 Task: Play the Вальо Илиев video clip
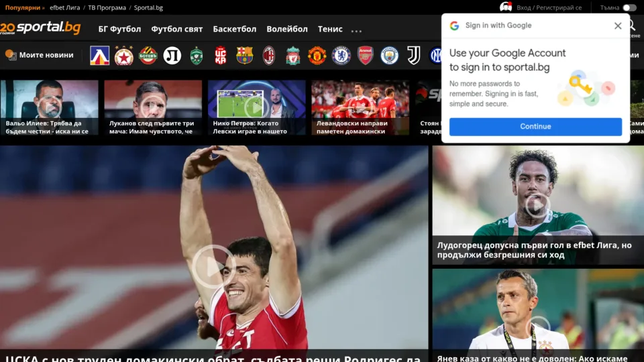(50, 107)
